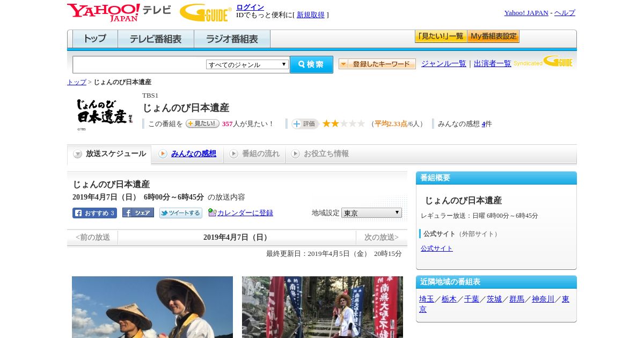Viewport: 644px width, 338px height.
Task: Open My番組表設定 button
Action: coord(493,36)
